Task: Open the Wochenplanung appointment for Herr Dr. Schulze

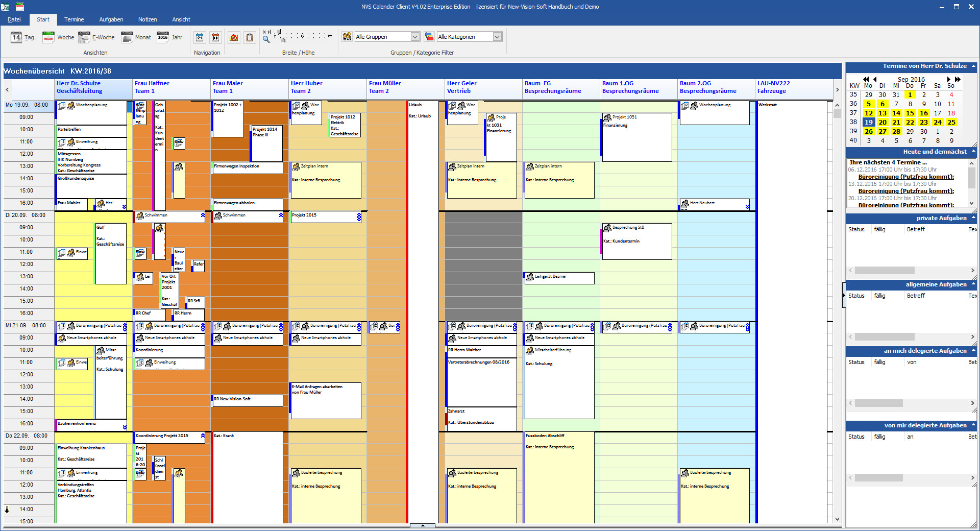Action: click(91, 105)
